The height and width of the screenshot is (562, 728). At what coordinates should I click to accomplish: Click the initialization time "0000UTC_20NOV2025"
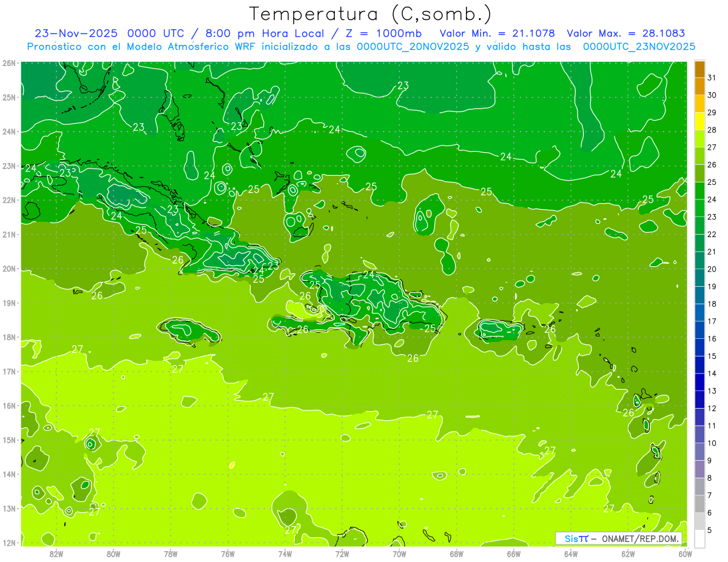[x=413, y=47]
